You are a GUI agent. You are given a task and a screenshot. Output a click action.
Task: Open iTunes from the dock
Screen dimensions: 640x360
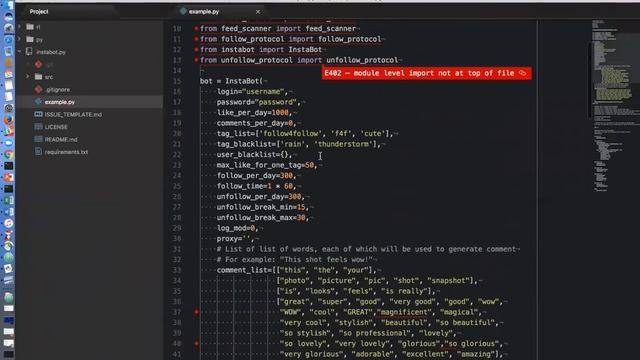pyautogui.click(x=9, y=223)
